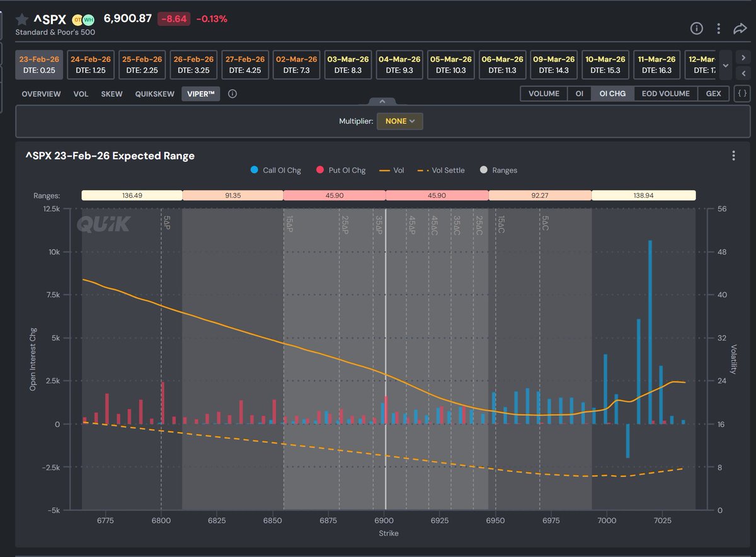
Task: Collapse the multiplier panel with up chevron
Action: [382, 101]
